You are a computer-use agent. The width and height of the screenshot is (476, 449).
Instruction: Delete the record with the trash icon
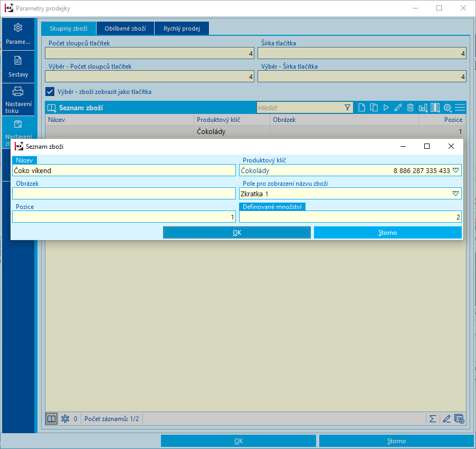point(410,108)
